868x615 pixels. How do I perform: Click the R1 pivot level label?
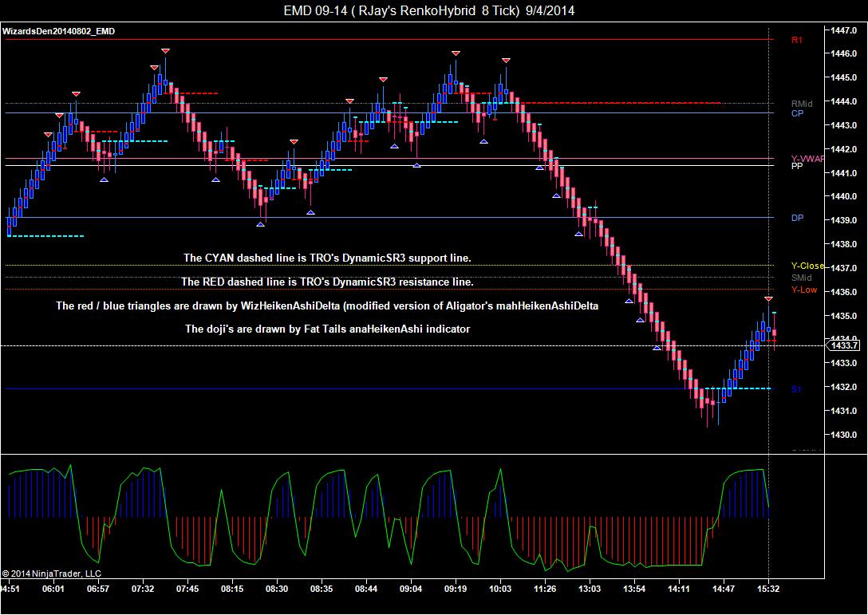(796, 40)
